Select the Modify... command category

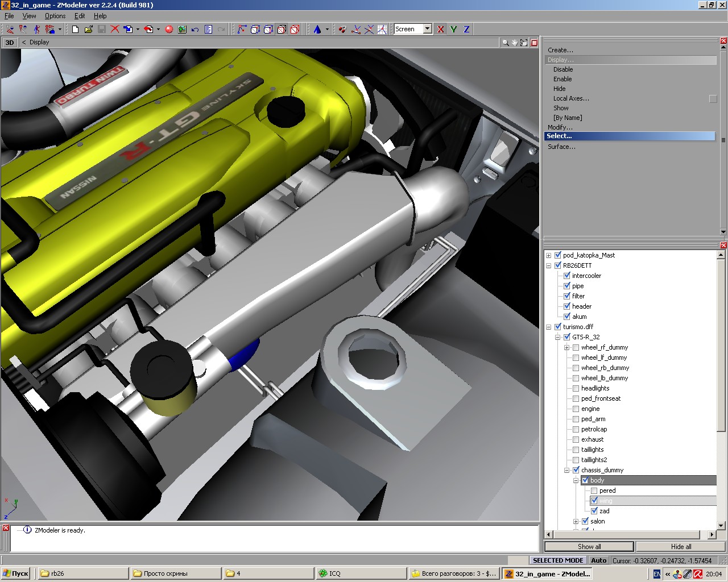tap(560, 127)
